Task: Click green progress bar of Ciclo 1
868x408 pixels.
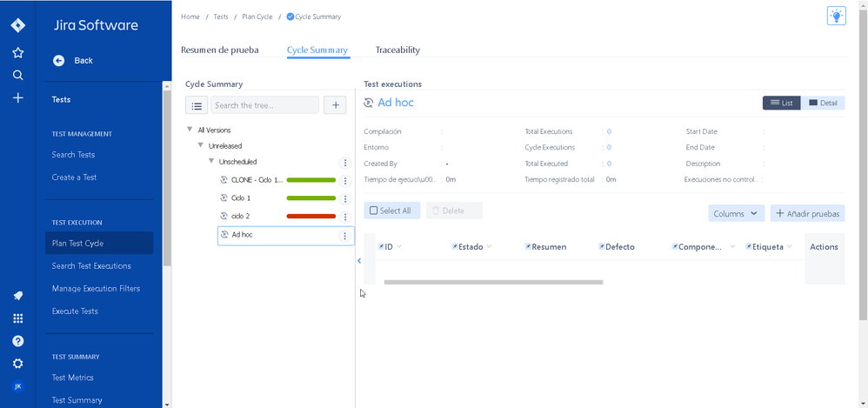Action: point(311,198)
